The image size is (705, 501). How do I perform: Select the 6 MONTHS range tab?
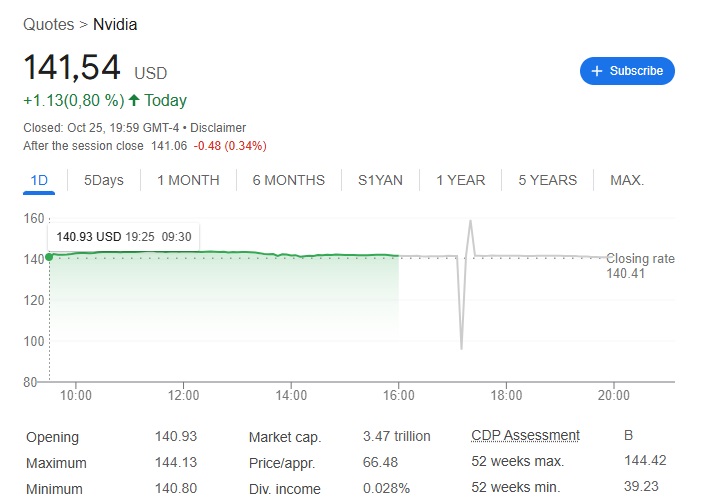tap(288, 180)
